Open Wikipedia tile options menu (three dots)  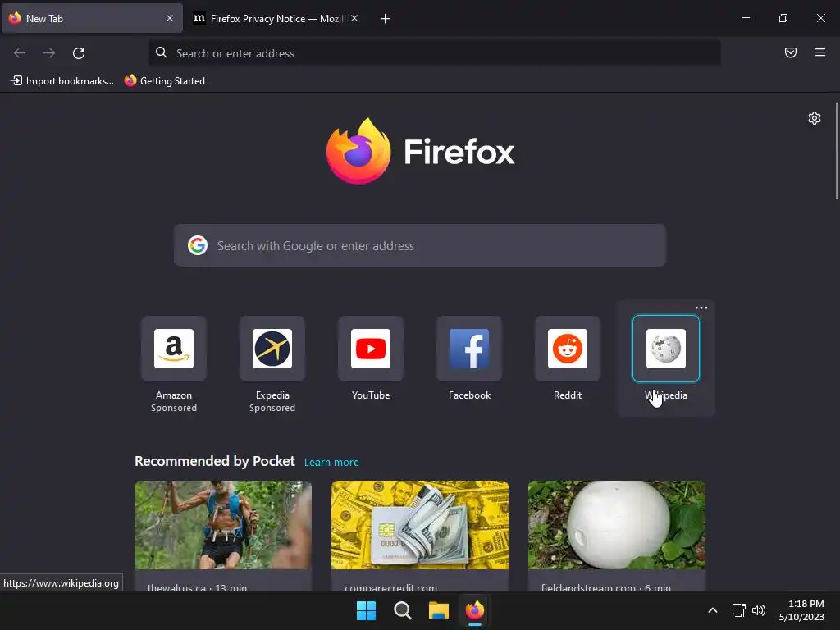coord(701,308)
